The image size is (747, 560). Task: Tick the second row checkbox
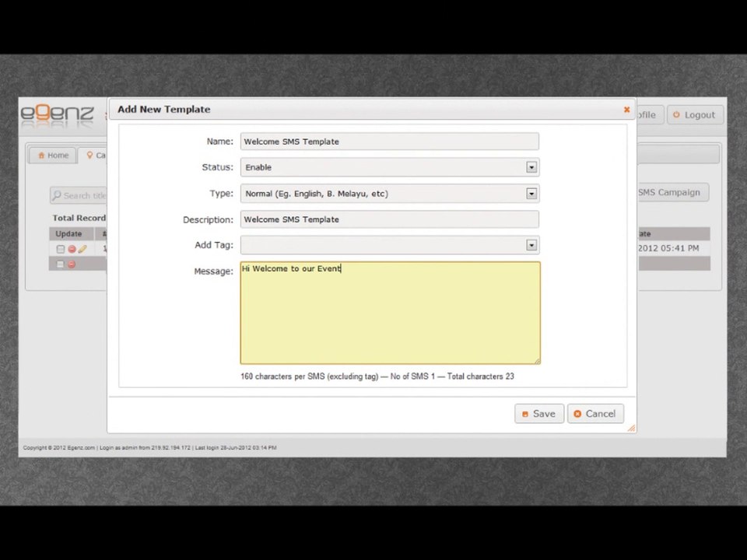(x=61, y=264)
